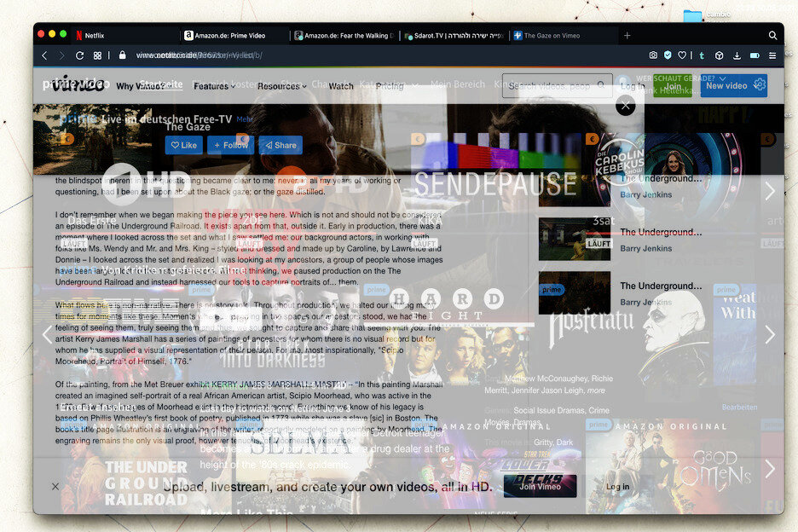The height and width of the screenshot is (532, 798).
Task: Click the tab search magnifier icon
Action: (772, 36)
